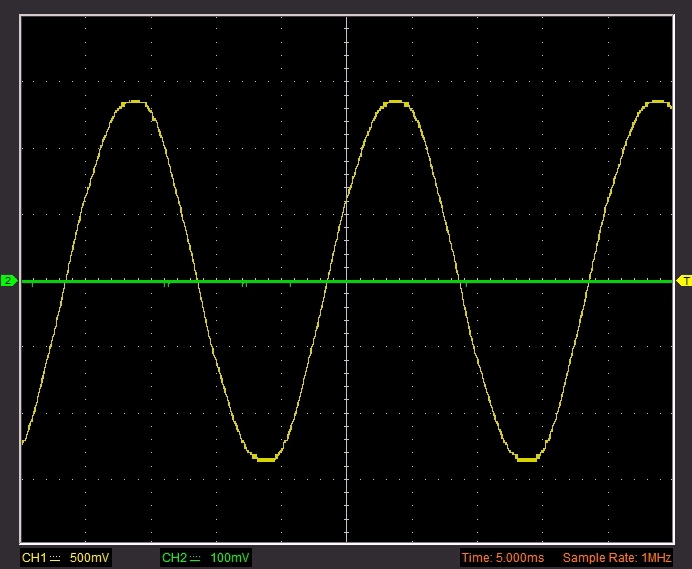This screenshot has height=569, width=692.
Task: Click the Time: 5.000ms timebase readout
Action: tap(503, 558)
